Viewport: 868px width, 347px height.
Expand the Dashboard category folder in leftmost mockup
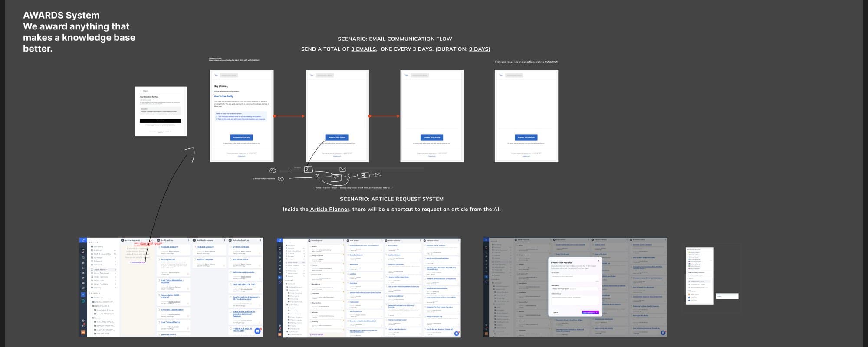[98, 298]
